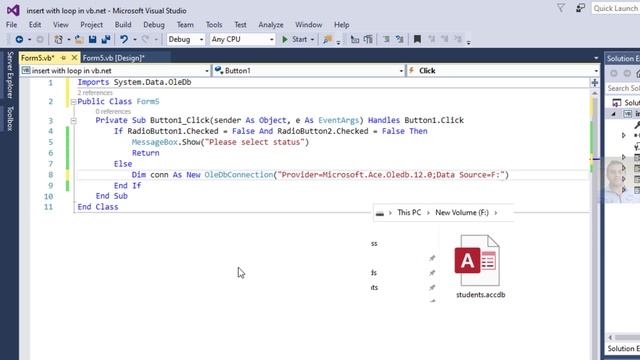This screenshot has height=360, width=640.
Task: Click the pin icon beside 'ds' entry
Action: click(x=432, y=273)
